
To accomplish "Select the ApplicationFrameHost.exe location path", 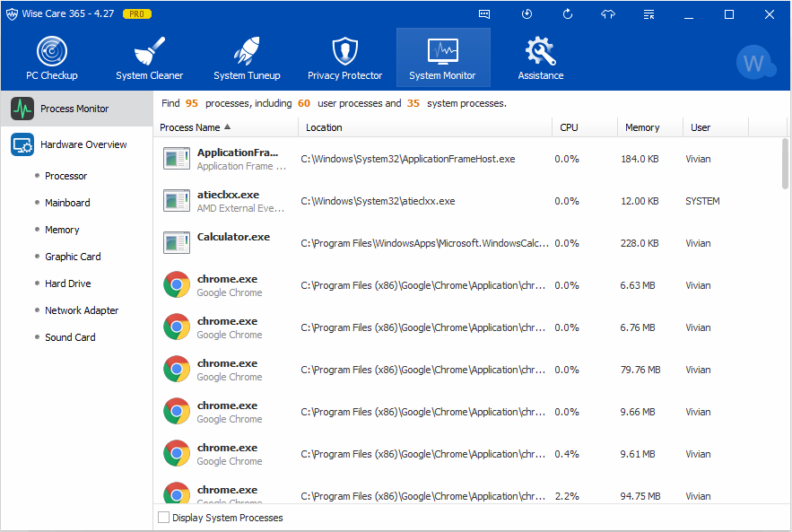I will [407, 159].
